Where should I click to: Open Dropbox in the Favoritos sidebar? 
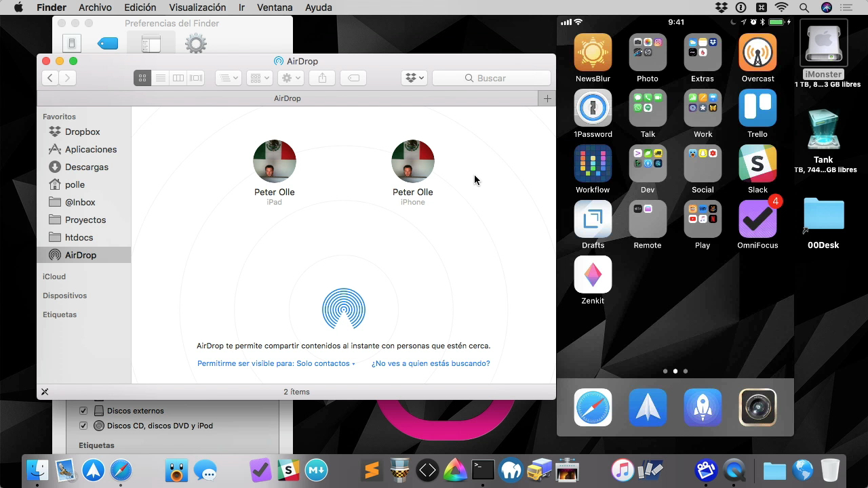coord(82,131)
